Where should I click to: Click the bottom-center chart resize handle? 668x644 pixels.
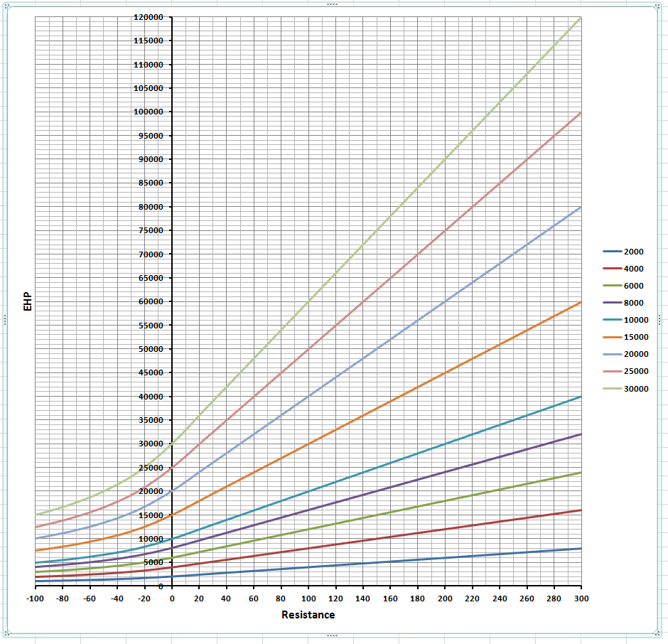pyautogui.click(x=332, y=635)
